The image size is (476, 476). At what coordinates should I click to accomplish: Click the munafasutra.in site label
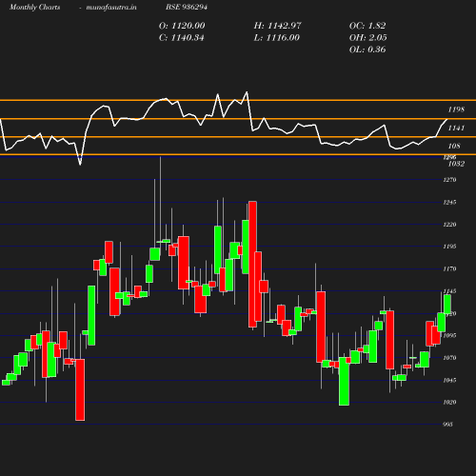click(x=111, y=8)
